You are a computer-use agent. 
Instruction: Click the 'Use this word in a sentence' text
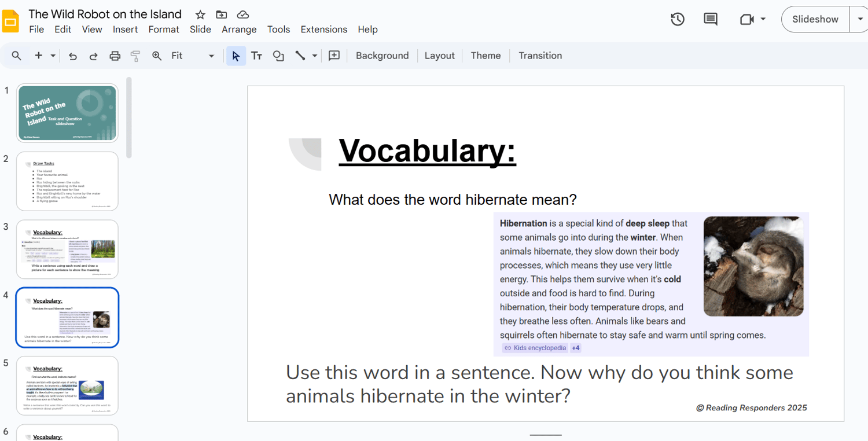click(539, 384)
